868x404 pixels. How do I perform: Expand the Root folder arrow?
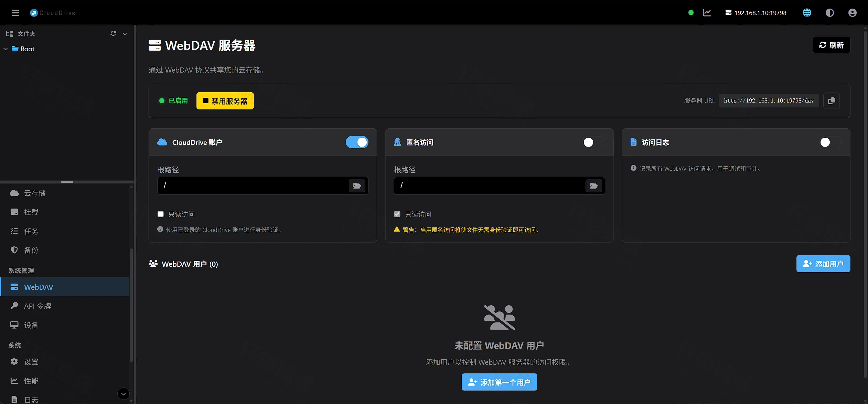click(x=6, y=49)
